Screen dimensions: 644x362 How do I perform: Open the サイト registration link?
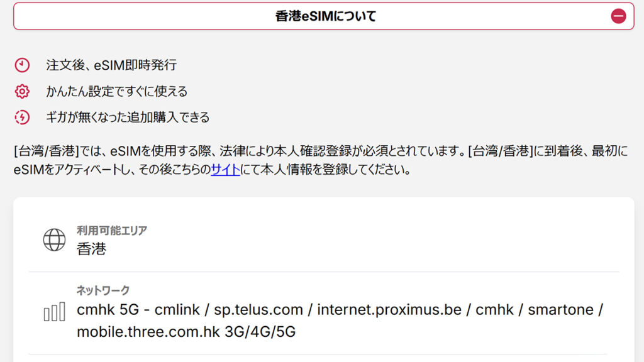click(x=225, y=170)
